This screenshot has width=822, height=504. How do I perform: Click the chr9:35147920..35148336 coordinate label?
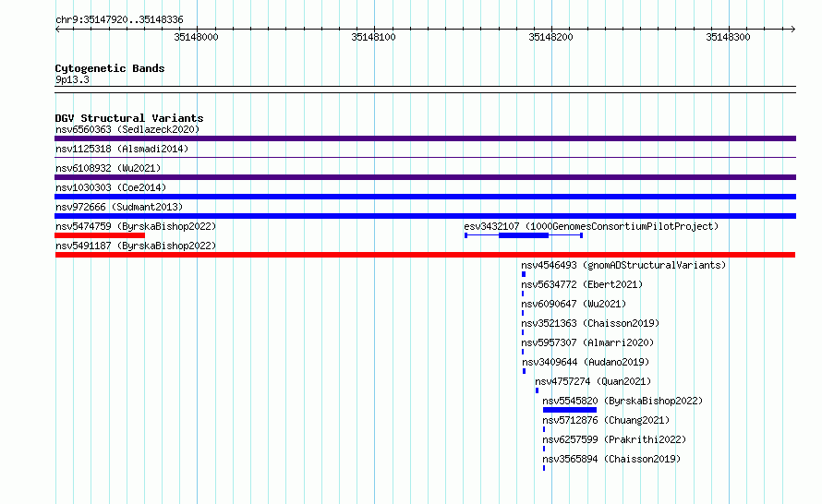(119, 20)
